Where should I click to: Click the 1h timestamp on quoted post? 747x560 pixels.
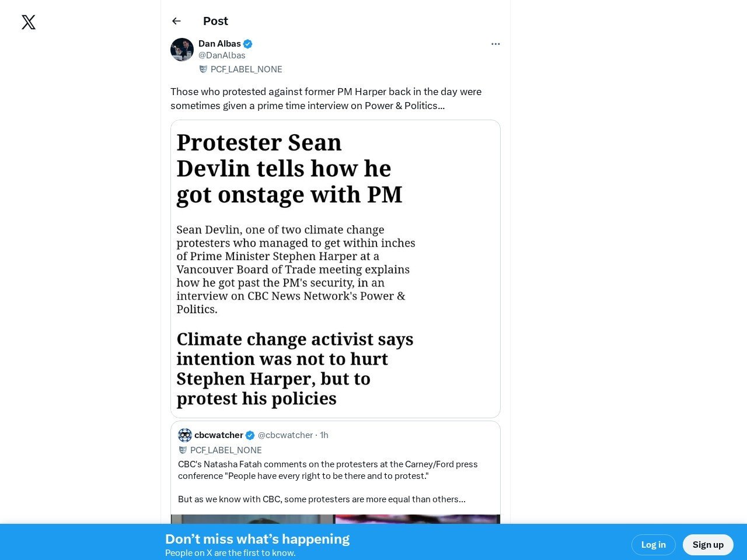coord(324,435)
